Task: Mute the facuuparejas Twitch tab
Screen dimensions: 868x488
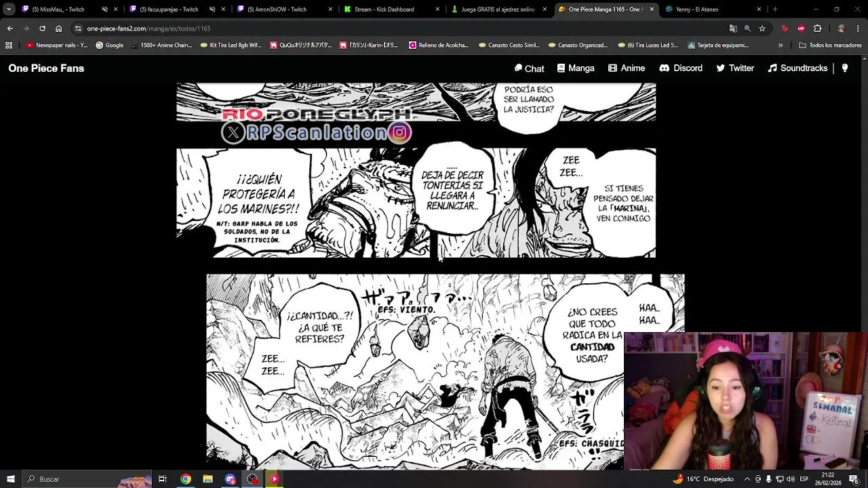Action: point(212,9)
